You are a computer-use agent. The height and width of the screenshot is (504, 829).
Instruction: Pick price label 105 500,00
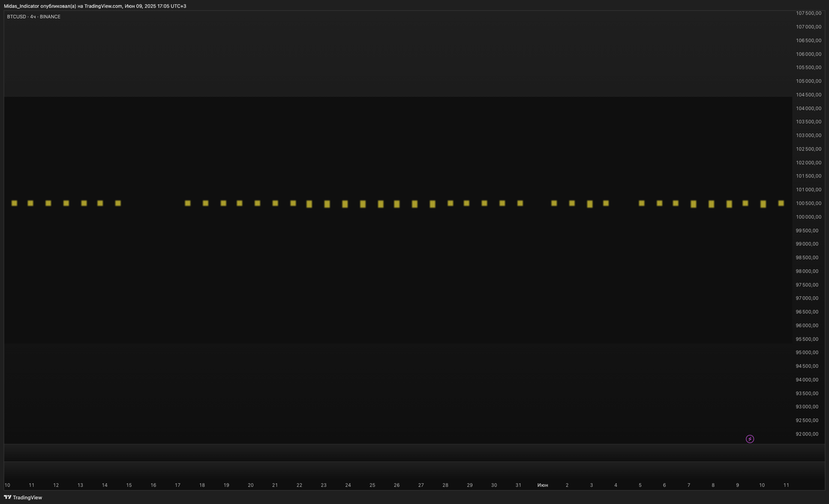point(808,68)
